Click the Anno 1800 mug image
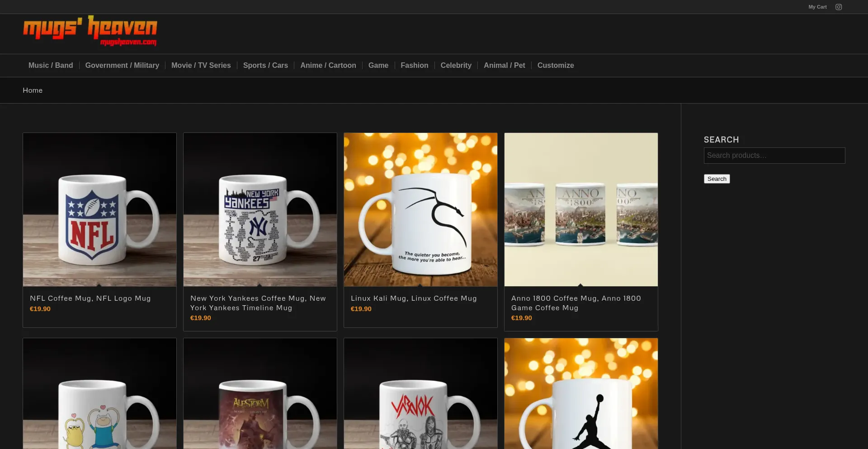868x449 pixels. pyautogui.click(x=581, y=209)
